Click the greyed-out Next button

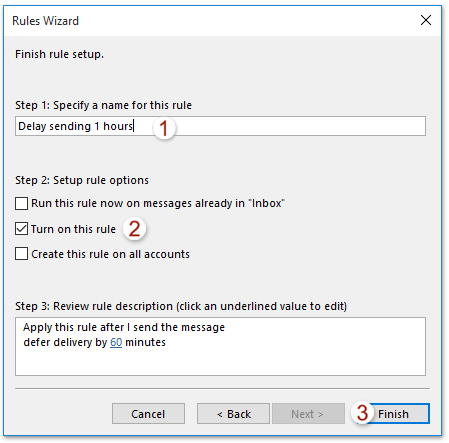(308, 414)
